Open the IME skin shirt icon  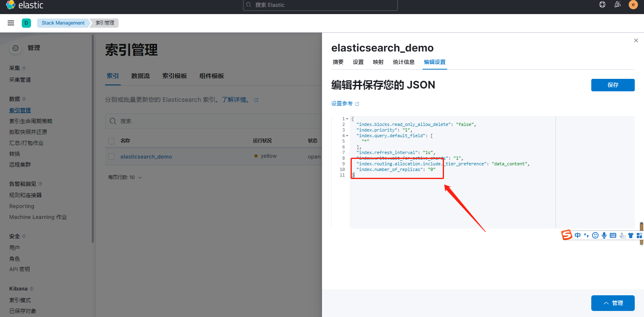click(x=631, y=235)
